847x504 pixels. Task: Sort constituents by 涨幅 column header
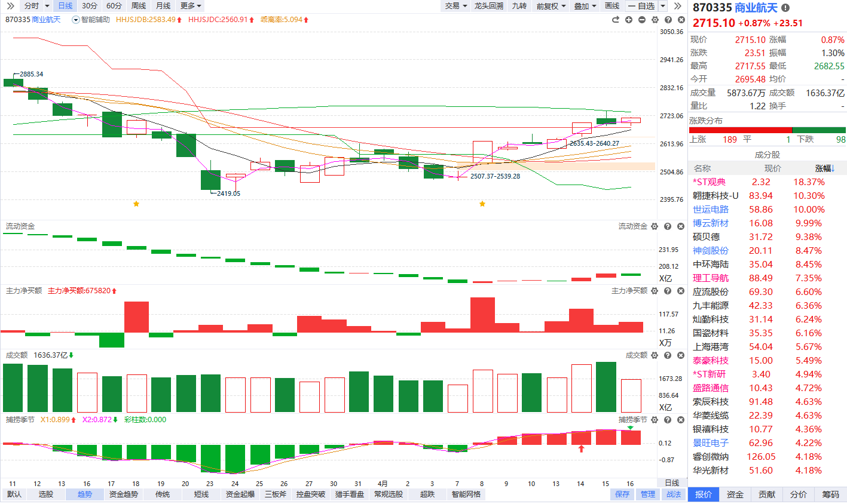click(825, 168)
